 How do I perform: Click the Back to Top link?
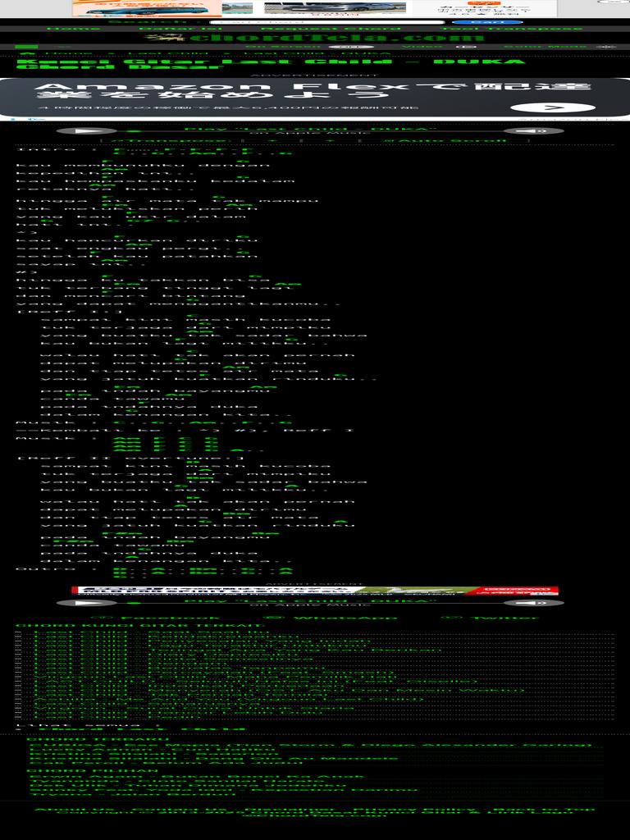(544, 810)
